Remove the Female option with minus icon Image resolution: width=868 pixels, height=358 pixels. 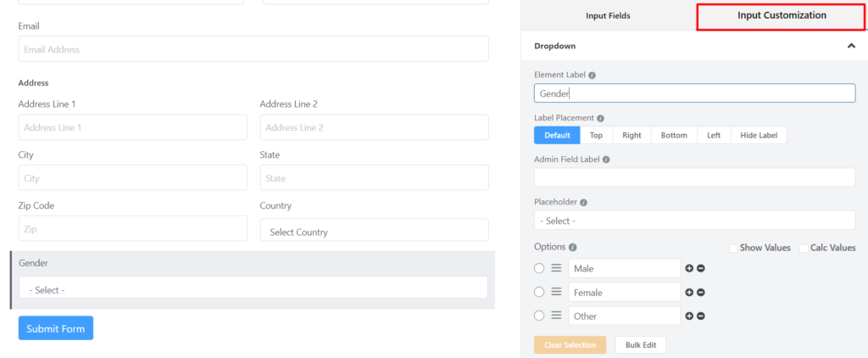pyautogui.click(x=701, y=293)
